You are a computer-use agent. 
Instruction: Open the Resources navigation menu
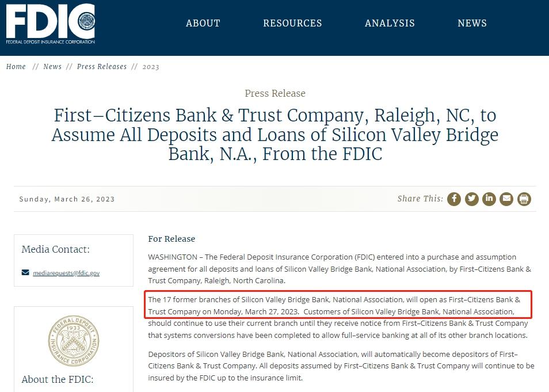(x=292, y=24)
